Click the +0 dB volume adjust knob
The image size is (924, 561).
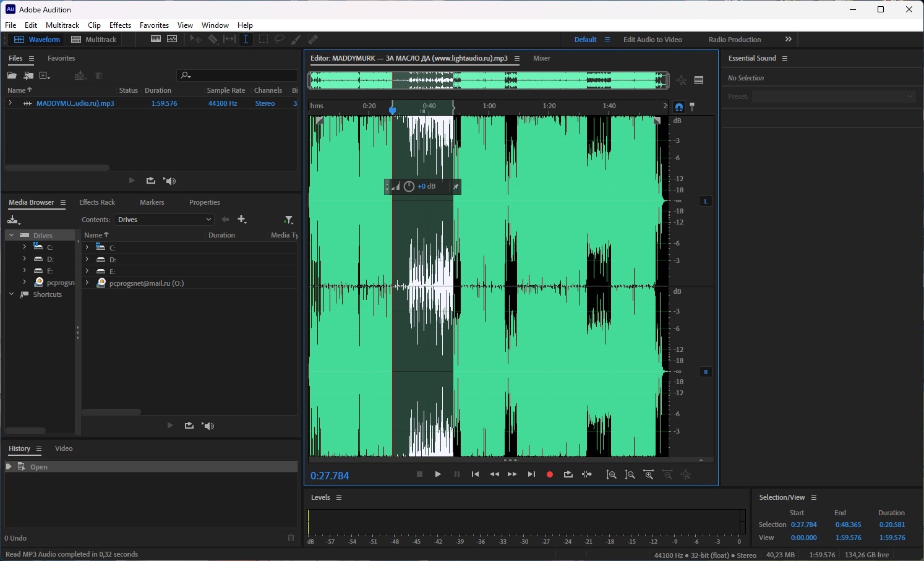click(x=409, y=186)
